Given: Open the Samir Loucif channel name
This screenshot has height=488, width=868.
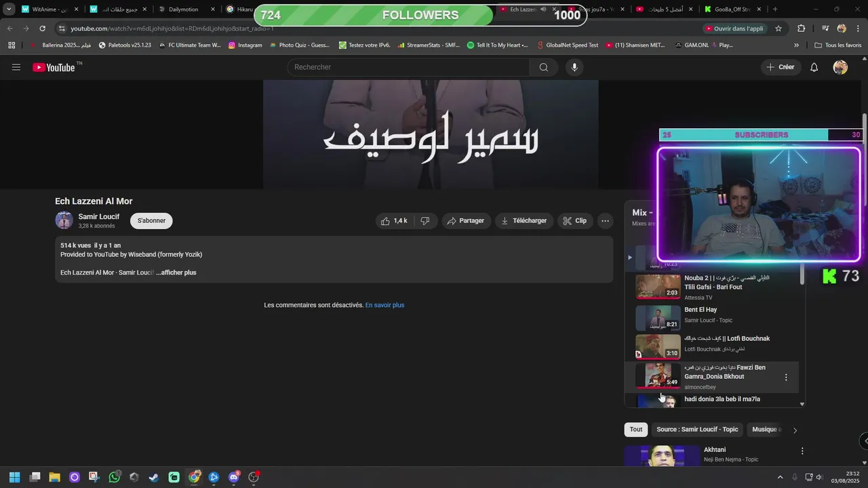Looking at the screenshot, I should [x=99, y=217].
